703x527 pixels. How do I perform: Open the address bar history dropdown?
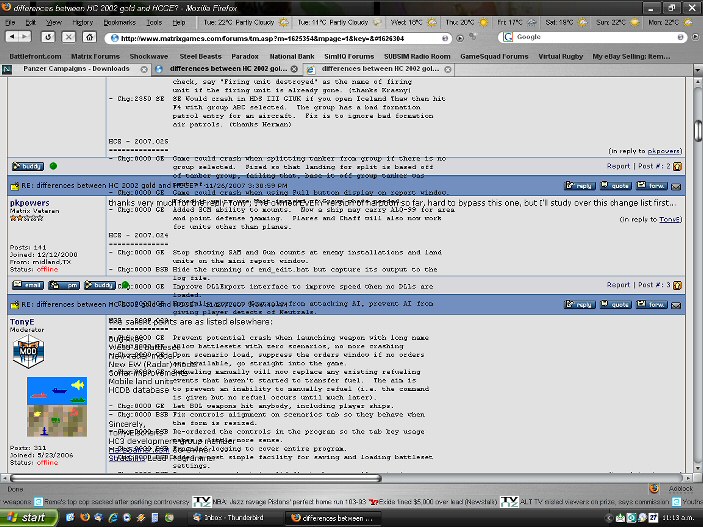[x=445, y=38]
